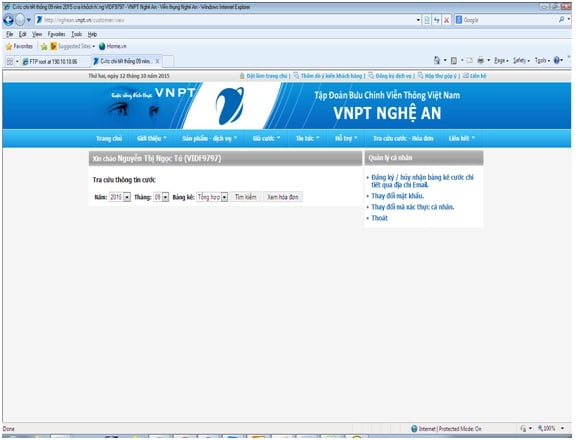This screenshot has height=440, width=580.
Task: Open the Help menu
Action: (x=92, y=34)
